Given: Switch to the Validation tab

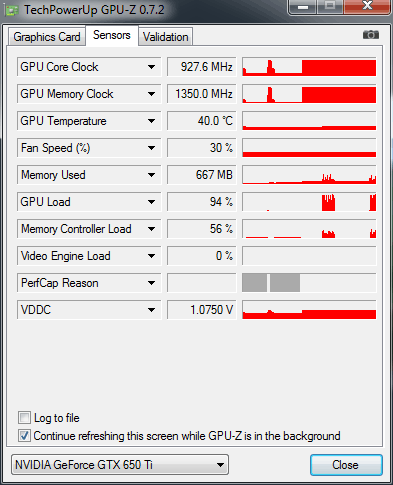Looking at the screenshot, I should coord(166,37).
